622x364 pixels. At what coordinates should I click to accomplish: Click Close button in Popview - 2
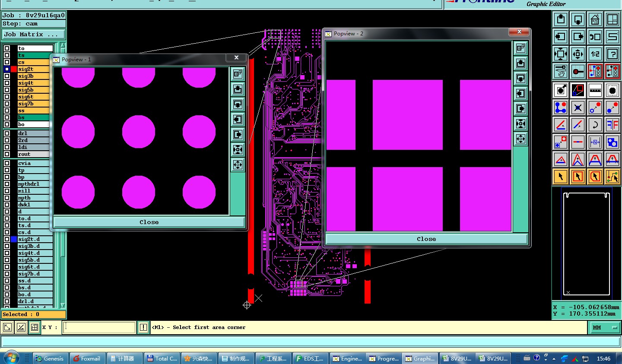pos(426,239)
